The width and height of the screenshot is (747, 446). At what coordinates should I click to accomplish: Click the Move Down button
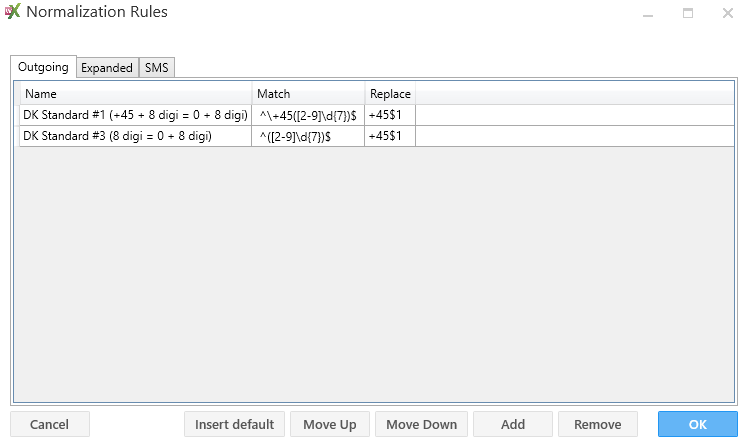[422, 424]
